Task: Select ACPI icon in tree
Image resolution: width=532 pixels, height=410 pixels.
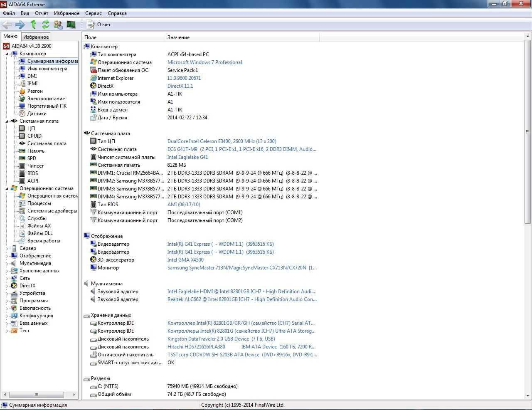Action: (x=22, y=181)
